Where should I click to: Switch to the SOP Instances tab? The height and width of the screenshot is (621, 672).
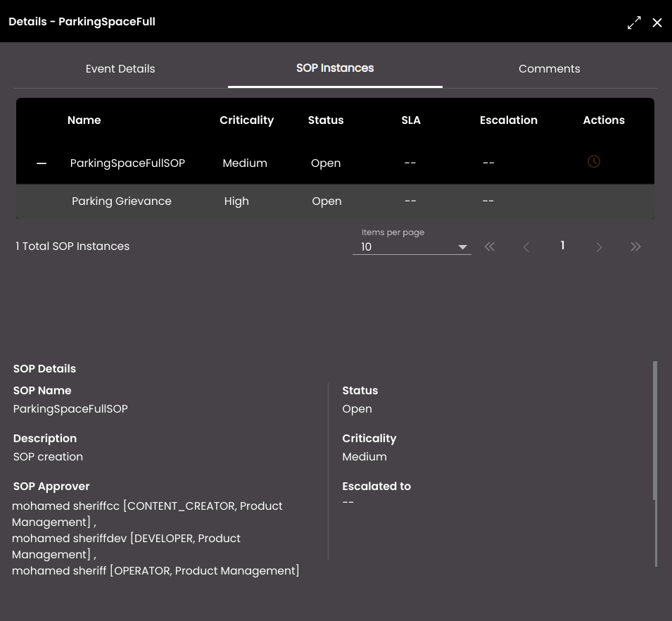coord(335,68)
